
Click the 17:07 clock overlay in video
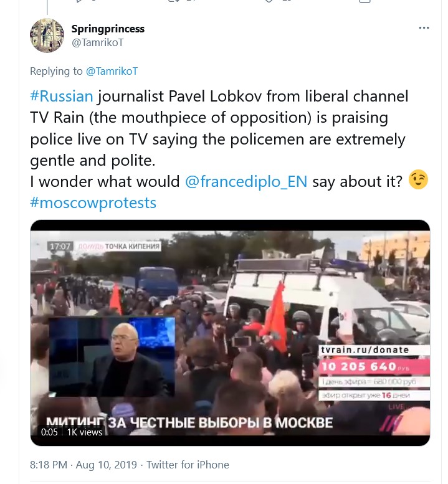pyautogui.click(x=60, y=246)
